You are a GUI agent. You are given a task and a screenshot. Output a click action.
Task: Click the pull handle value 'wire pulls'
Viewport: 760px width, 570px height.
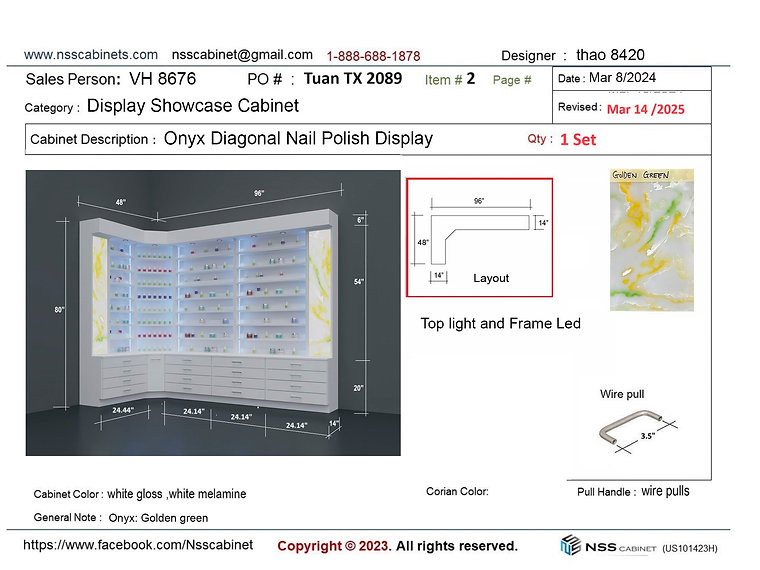point(665,491)
